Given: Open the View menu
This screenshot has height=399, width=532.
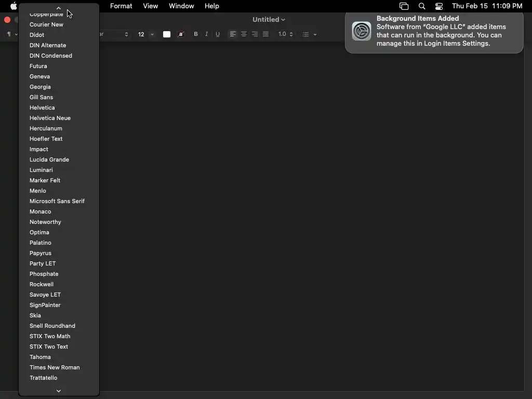Looking at the screenshot, I should [x=150, y=6].
